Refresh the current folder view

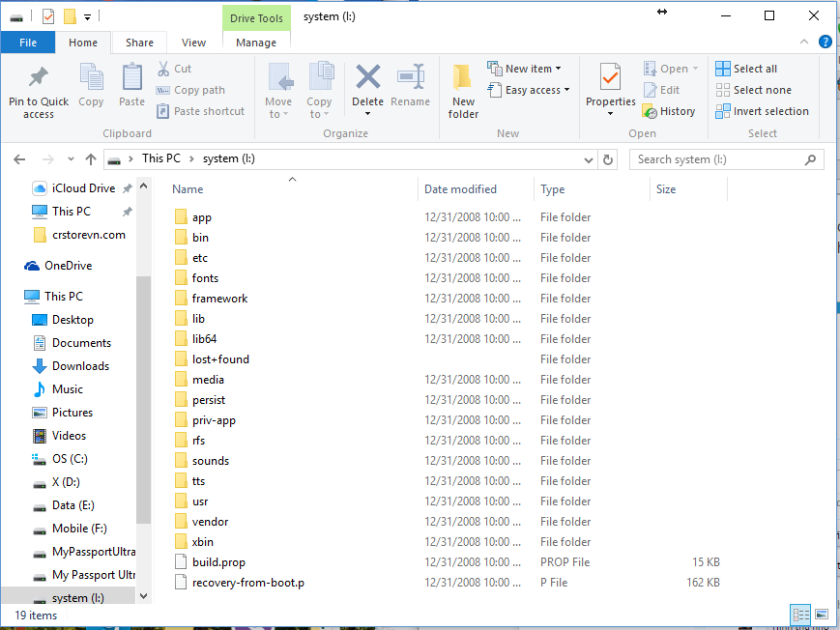tap(608, 159)
